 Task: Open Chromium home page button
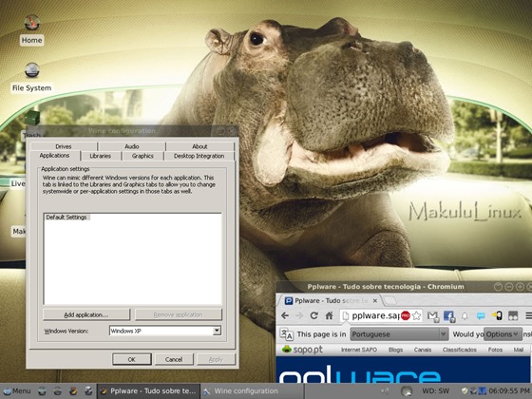(329, 315)
